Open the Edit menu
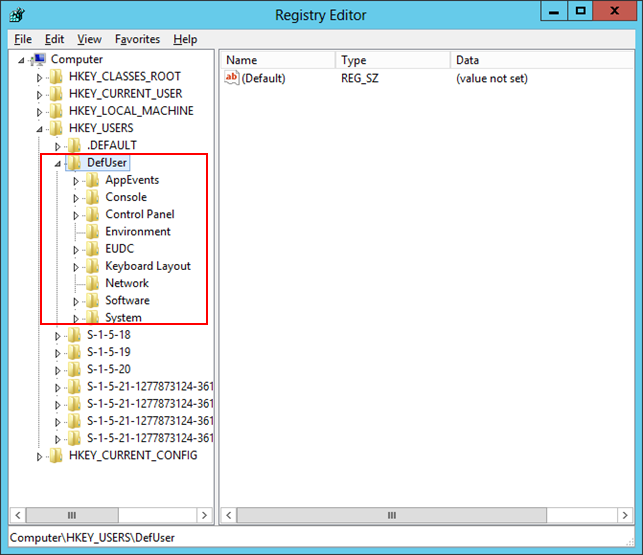 click(x=54, y=39)
